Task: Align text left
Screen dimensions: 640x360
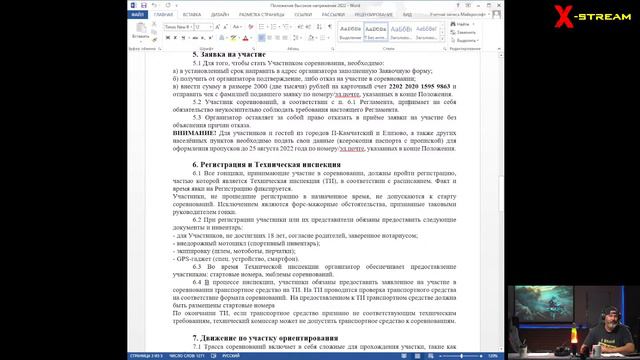Action: (262, 38)
